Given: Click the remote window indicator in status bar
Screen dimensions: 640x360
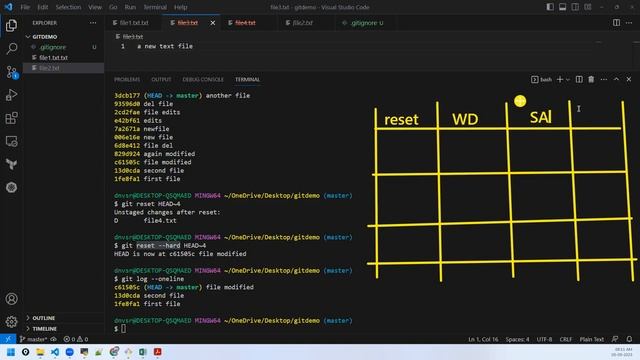Looking at the screenshot, I should pos(8,339).
